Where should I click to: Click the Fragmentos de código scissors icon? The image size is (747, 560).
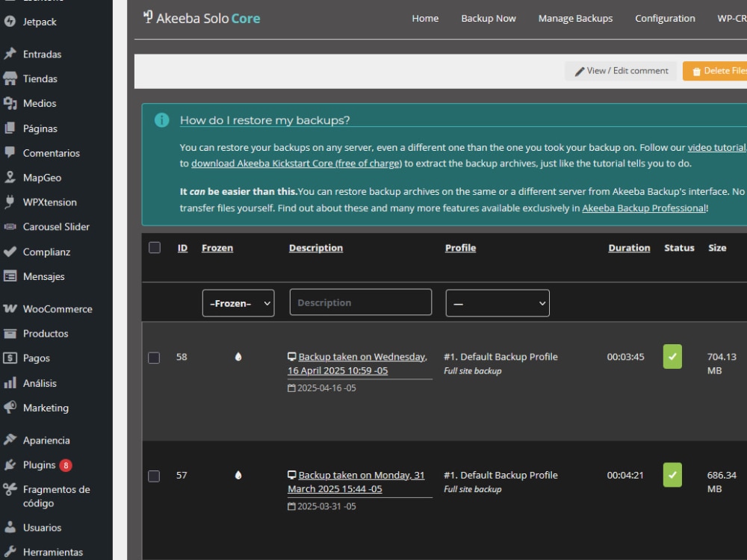coord(10,490)
